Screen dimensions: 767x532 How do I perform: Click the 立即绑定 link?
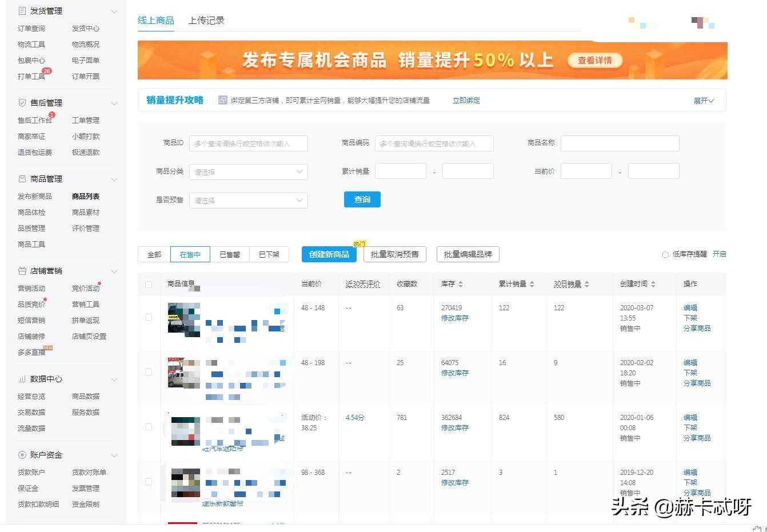tap(466, 100)
